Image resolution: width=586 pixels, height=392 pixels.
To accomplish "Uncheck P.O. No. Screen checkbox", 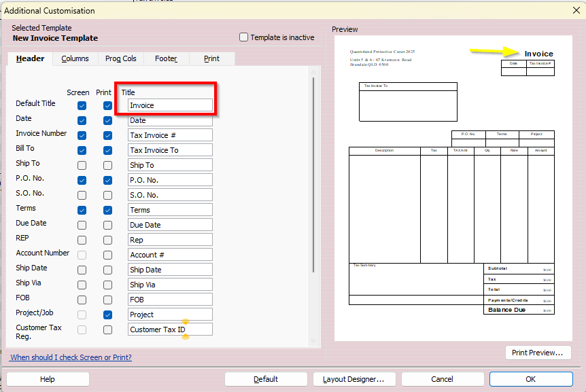I will click(x=82, y=180).
